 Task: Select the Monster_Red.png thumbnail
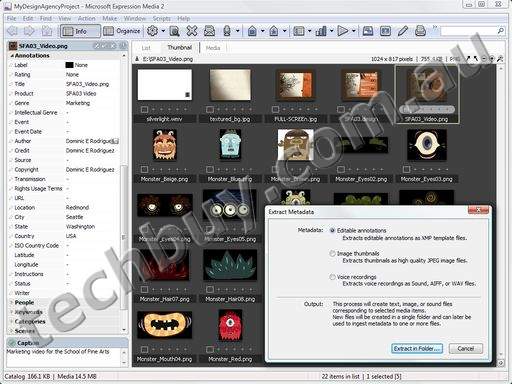(x=230, y=325)
